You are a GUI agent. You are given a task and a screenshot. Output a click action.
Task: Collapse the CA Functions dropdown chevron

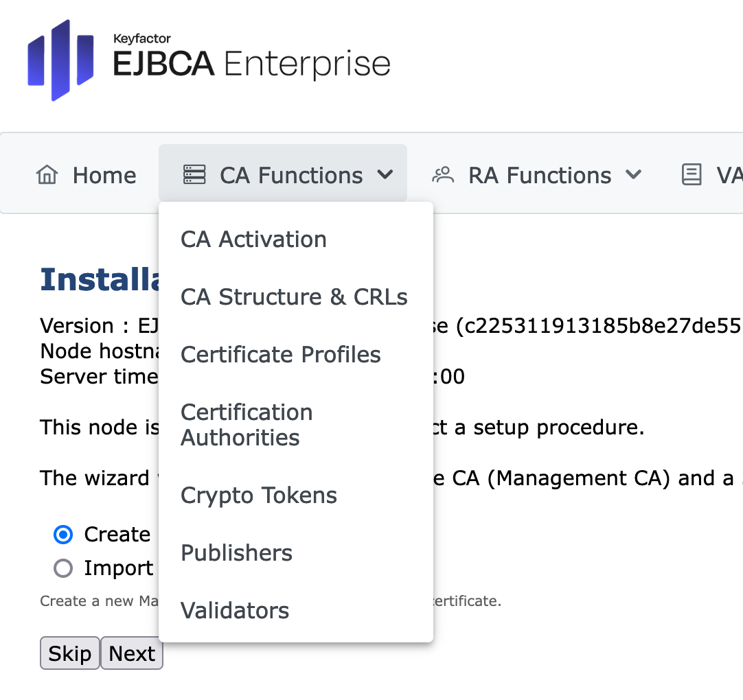[385, 175]
